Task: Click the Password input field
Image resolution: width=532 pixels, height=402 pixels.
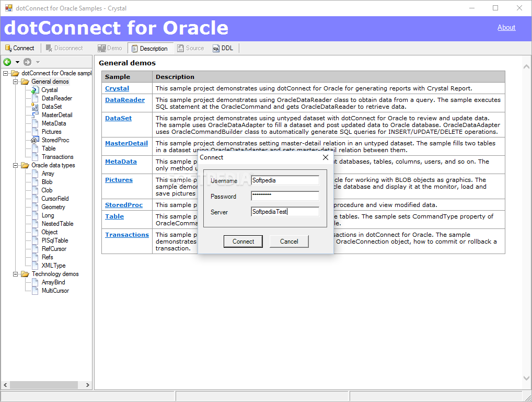Action: (285, 196)
